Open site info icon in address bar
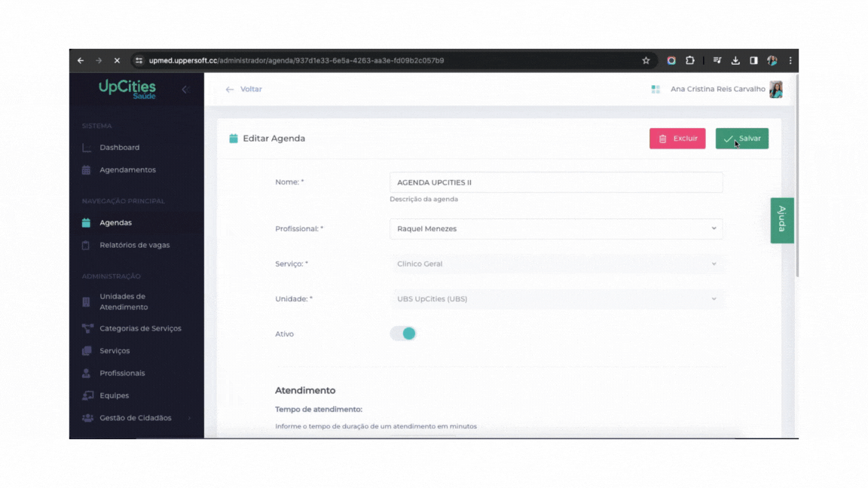The width and height of the screenshot is (868, 488). 139,60
